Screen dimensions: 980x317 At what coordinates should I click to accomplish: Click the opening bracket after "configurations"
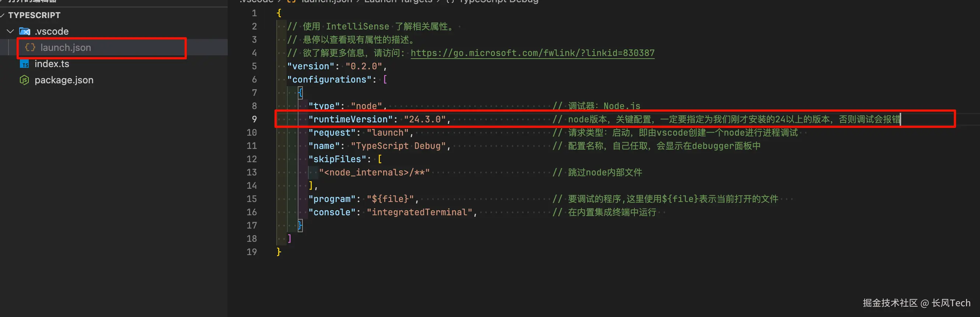(385, 80)
